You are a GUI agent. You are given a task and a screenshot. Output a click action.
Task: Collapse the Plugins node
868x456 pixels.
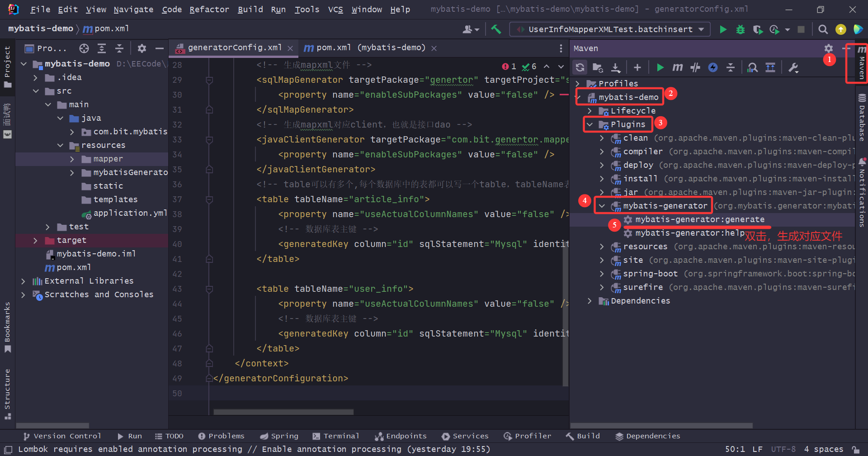590,124
